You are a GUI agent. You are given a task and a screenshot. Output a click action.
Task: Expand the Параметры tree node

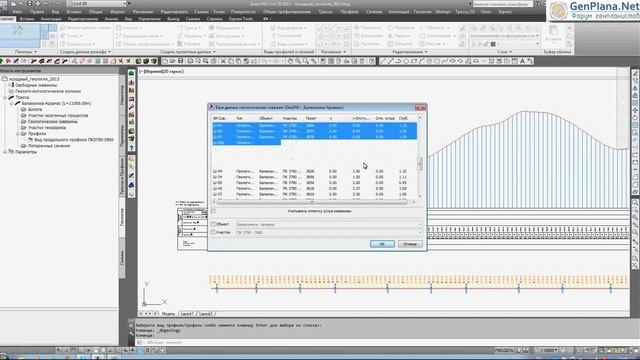(5, 152)
